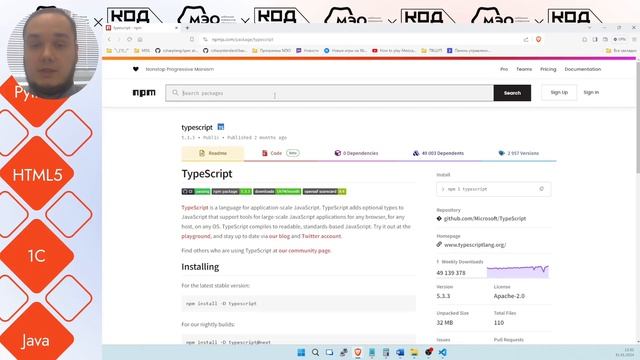Open the playground link
The height and width of the screenshot is (360, 640).
point(196,236)
